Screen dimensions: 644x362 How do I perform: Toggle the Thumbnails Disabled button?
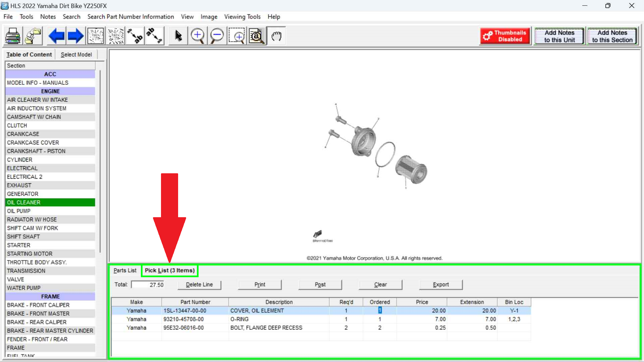(505, 36)
